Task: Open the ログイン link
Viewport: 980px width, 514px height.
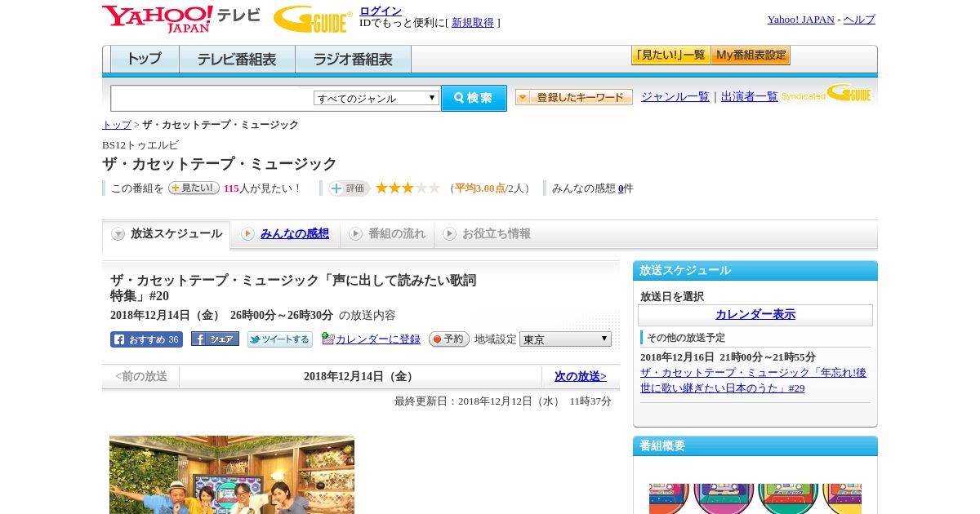Action: pos(381,11)
